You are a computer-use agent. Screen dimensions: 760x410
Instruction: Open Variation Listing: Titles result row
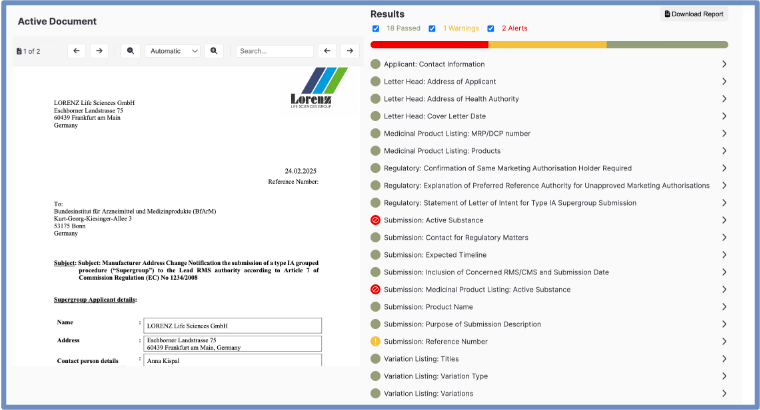click(x=549, y=359)
